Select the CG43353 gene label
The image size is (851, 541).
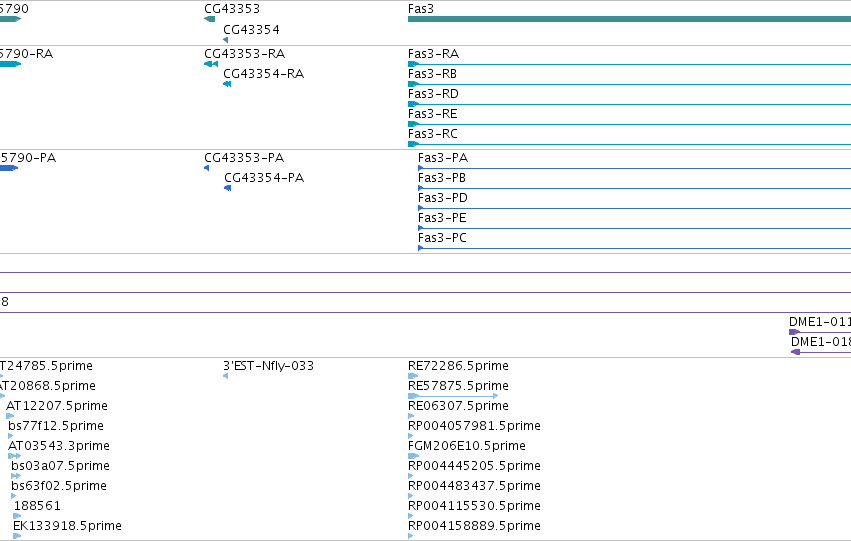point(232,9)
